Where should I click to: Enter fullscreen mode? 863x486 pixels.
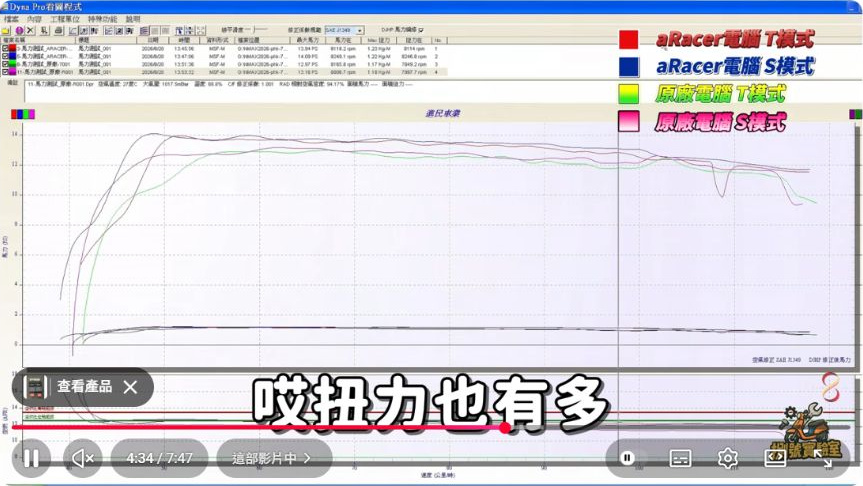point(823,458)
